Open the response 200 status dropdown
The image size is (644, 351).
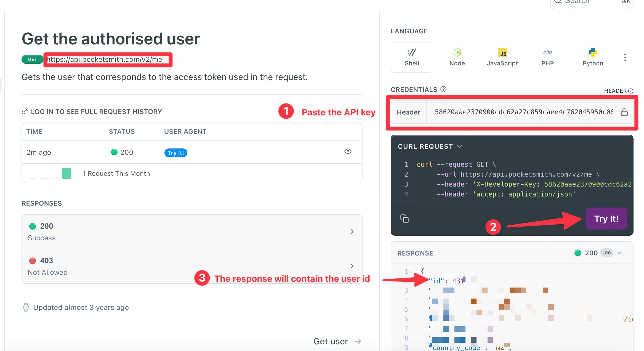coord(619,253)
